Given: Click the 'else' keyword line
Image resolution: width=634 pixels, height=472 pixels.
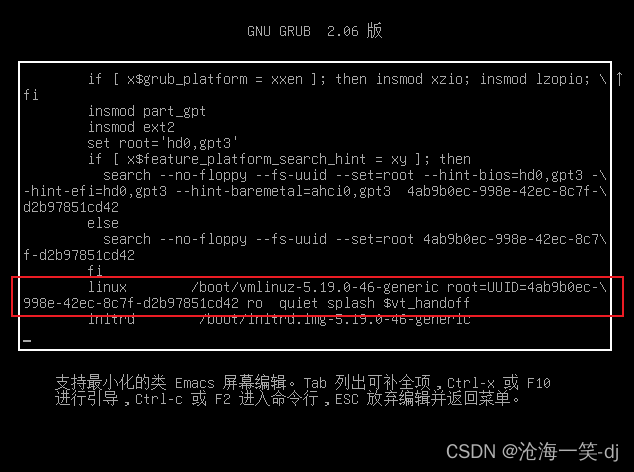Looking at the screenshot, I should click(x=103, y=223).
